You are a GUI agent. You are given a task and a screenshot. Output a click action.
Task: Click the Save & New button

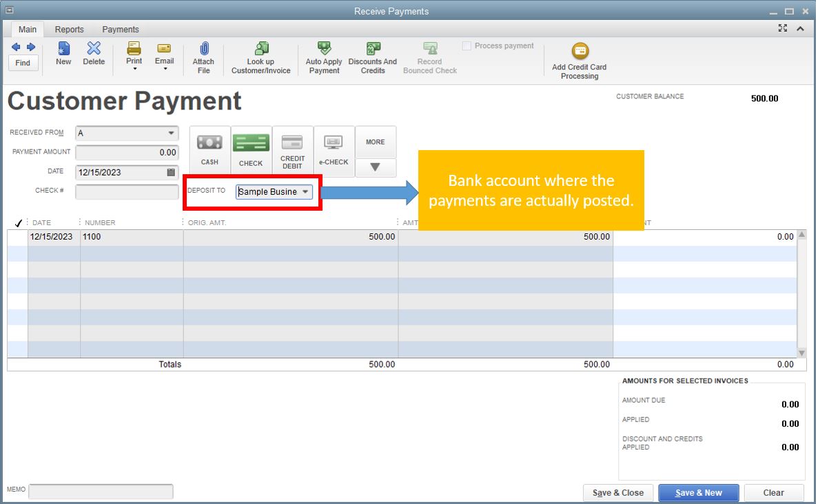[698, 493]
